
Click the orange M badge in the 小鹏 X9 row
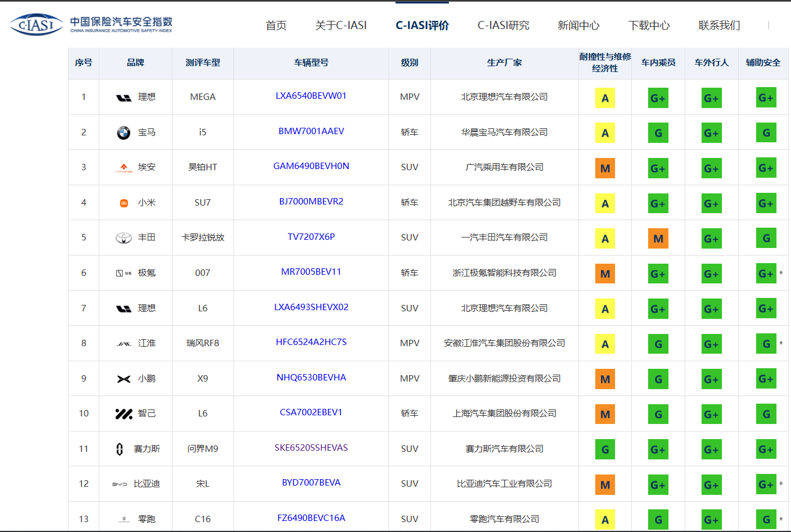pyautogui.click(x=605, y=379)
